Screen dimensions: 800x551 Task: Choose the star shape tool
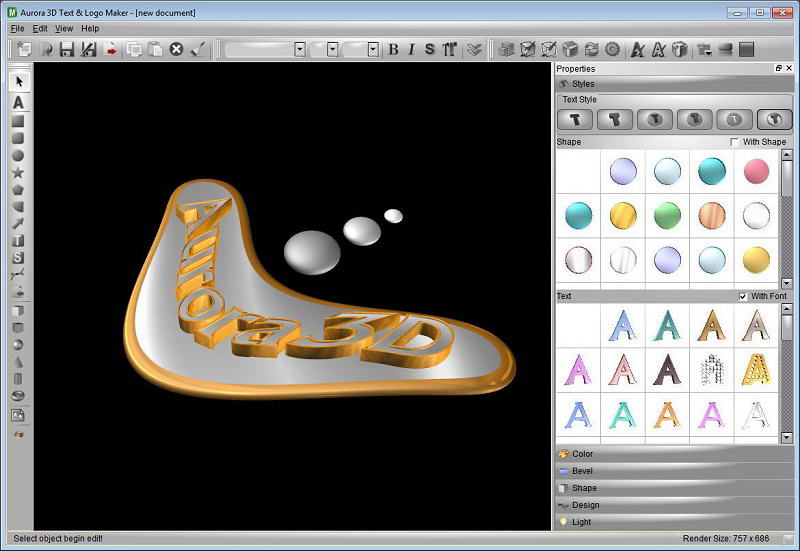tap(18, 172)
